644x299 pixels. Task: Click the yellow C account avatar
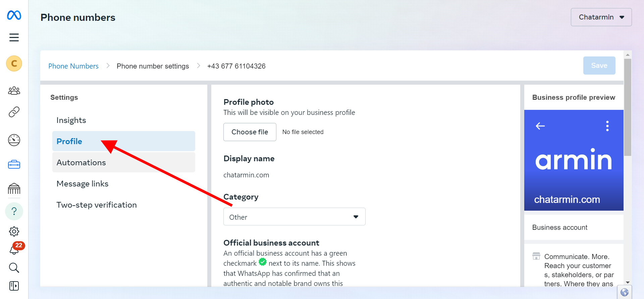[x=14, y=63]
